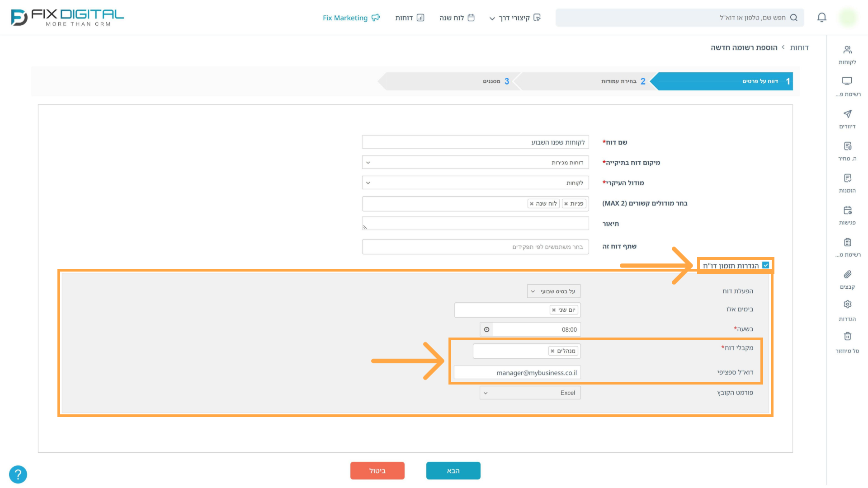Screen dimensions: 868x488
Task: Open Fix Marketing in top menu
Action: 351,18
